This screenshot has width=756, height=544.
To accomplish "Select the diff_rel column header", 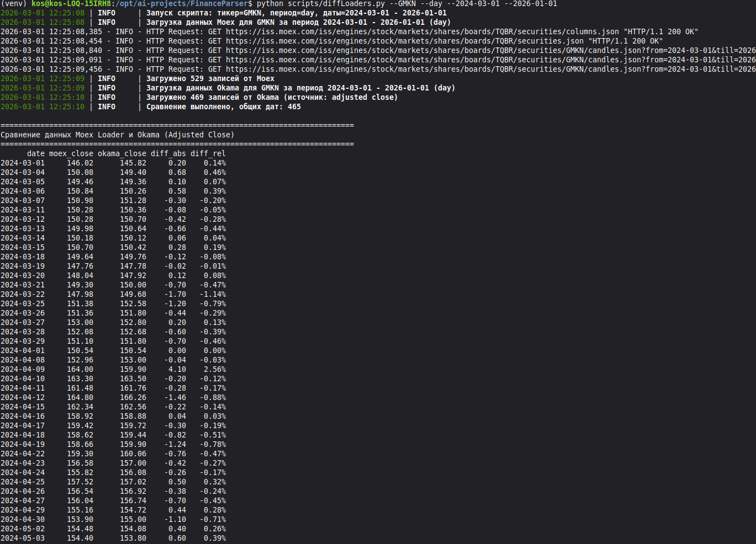I will tap(208, 153).
